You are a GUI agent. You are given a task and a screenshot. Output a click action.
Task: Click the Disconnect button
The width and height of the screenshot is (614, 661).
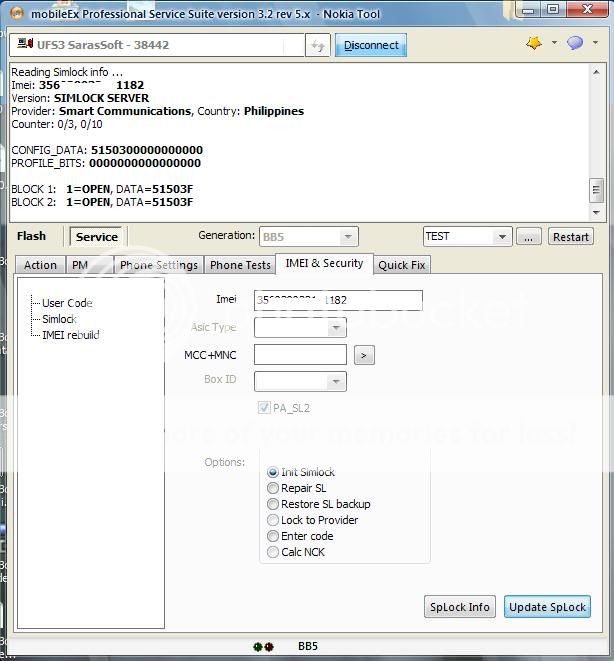371,45
